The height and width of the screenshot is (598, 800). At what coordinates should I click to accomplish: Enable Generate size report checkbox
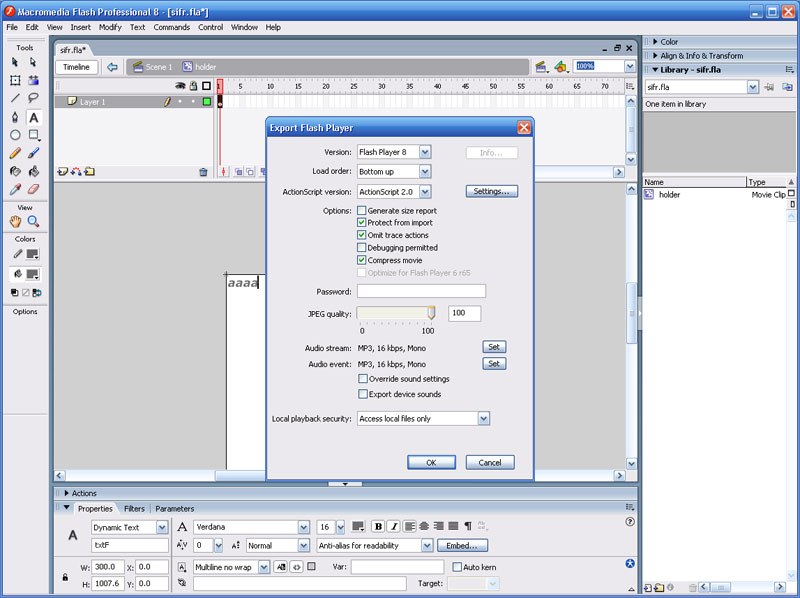tap(362, 210)
